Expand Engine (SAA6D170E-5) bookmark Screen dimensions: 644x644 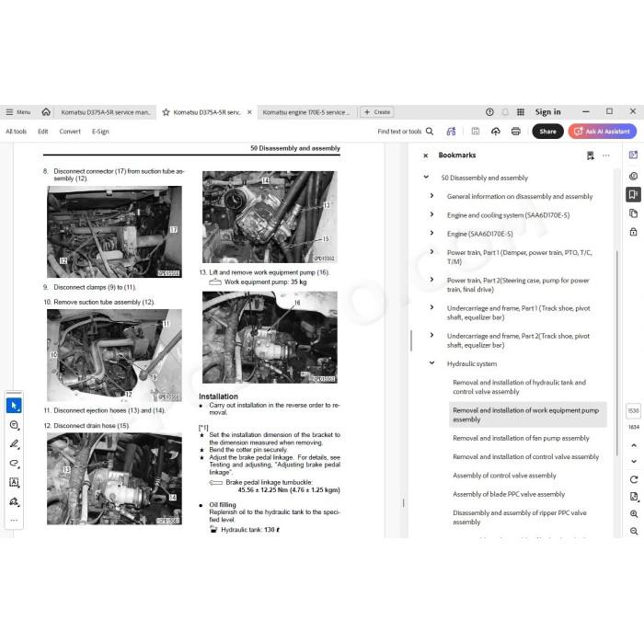431,234
